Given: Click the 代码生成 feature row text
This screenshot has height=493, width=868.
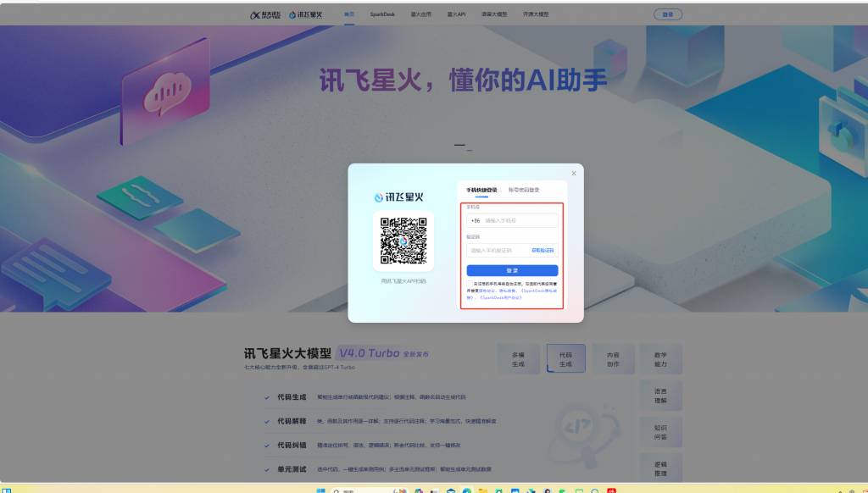Looking at the screenshot, I should pyautogui.click(x=292, y=397).
